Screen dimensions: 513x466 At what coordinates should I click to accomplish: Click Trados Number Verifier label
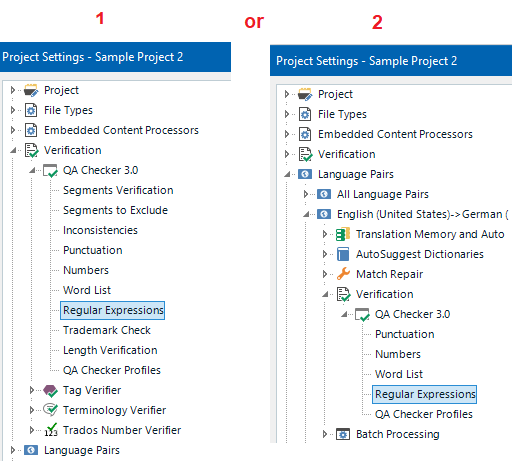pyautogui.click(x=122, y=430)
